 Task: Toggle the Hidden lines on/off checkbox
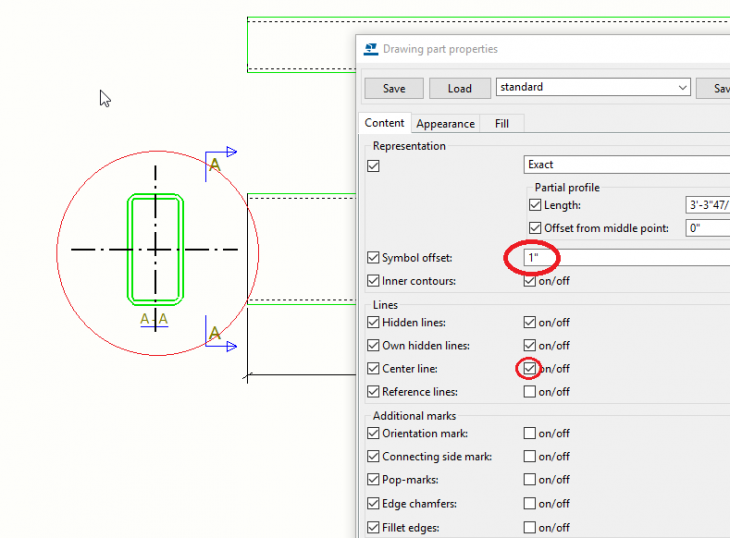529,322
